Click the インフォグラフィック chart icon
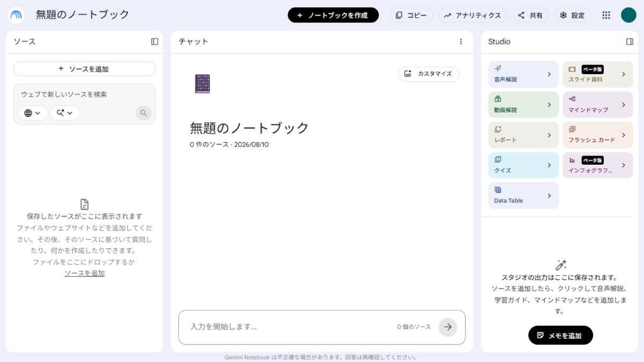The height and width of the screenshot is (362, 644). (x=572, y=160)
